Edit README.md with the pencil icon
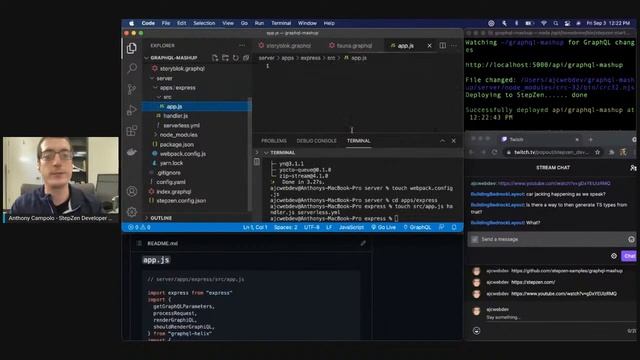 point(363,243)
